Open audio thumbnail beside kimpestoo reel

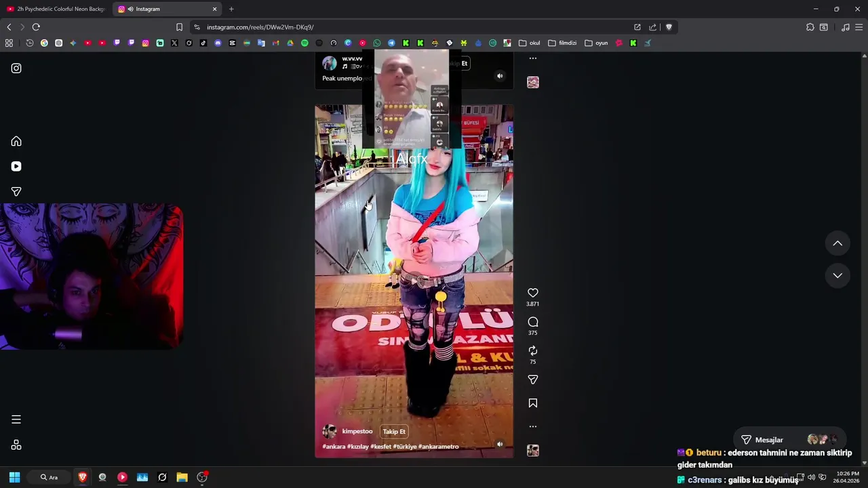point(533,451)
